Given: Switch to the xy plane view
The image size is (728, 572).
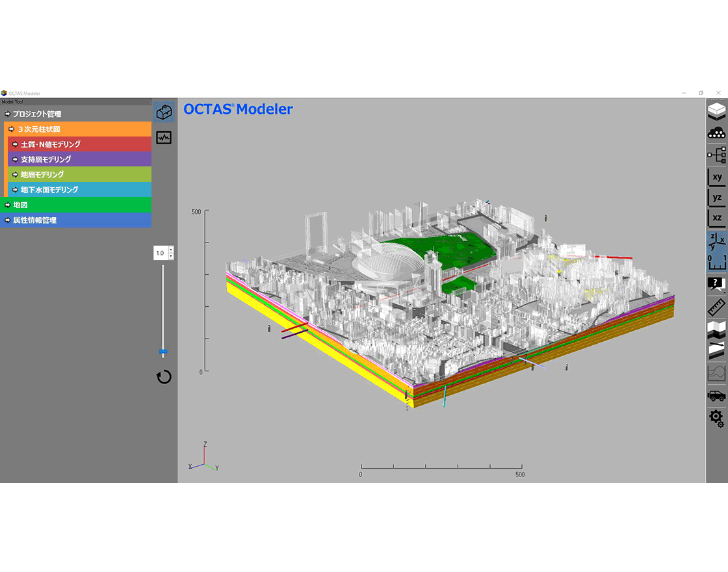Looking at the screenshot, I should 716,177.
